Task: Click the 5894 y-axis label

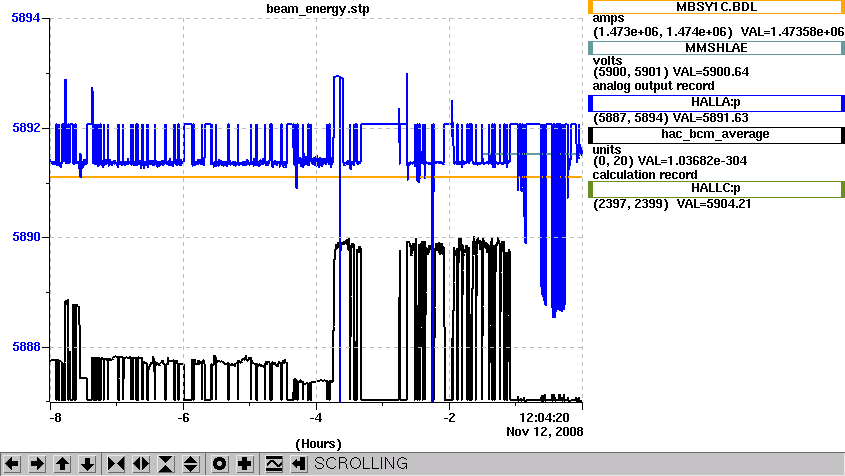Action: tap(26, 18)
